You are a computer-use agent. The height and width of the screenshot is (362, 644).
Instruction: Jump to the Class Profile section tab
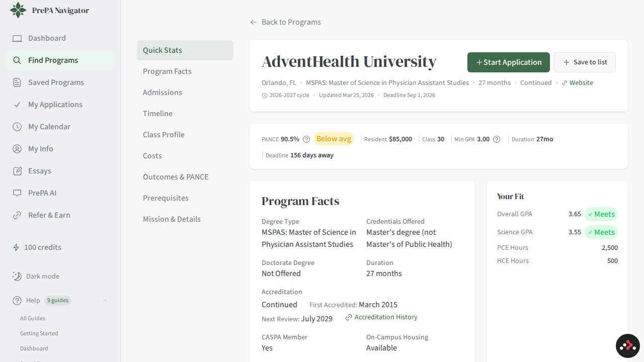(x=185, y=135)
